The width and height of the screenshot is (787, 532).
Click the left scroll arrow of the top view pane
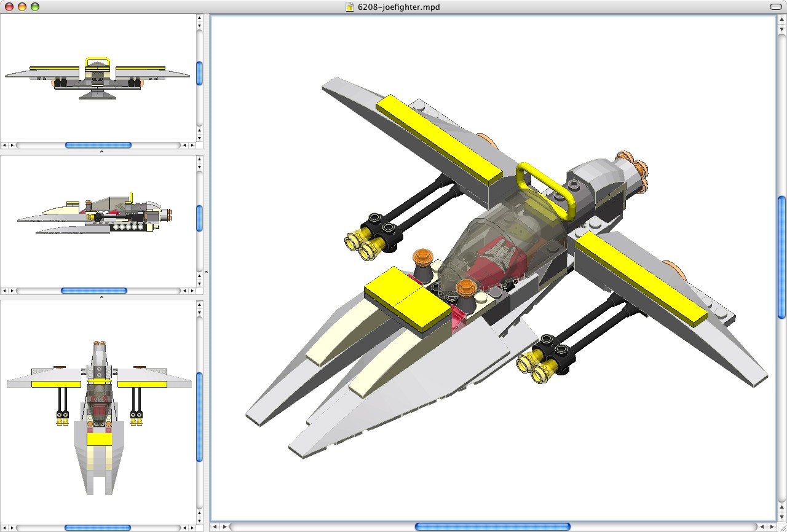pyautogui.click(x=5, y=527)
